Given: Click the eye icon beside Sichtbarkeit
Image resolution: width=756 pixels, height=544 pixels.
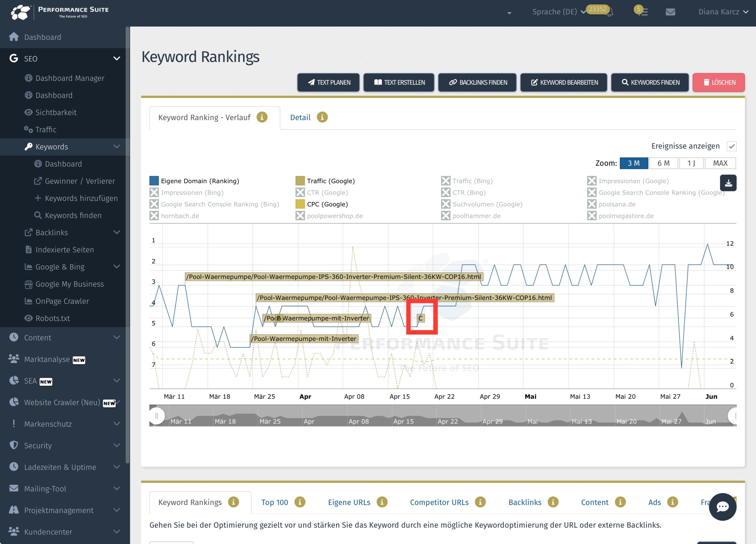Looking at the screenshot, I should [x=28, y=112].
